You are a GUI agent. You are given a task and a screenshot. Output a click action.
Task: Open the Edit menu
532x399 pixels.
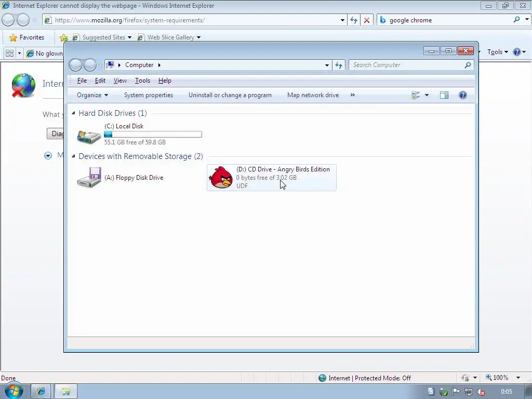[x=100, y=81]
